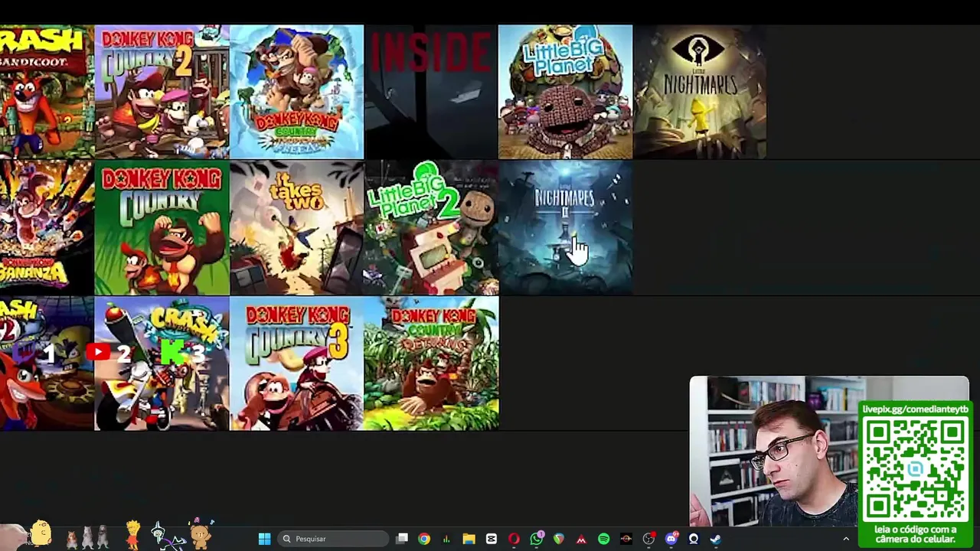
Task: Open the multicolor shield taskbar icon
Action: click(559, 539)
